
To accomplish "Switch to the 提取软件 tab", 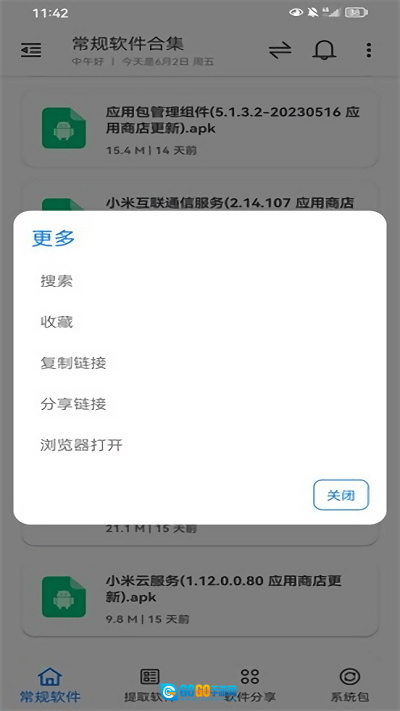I will 150,685.
